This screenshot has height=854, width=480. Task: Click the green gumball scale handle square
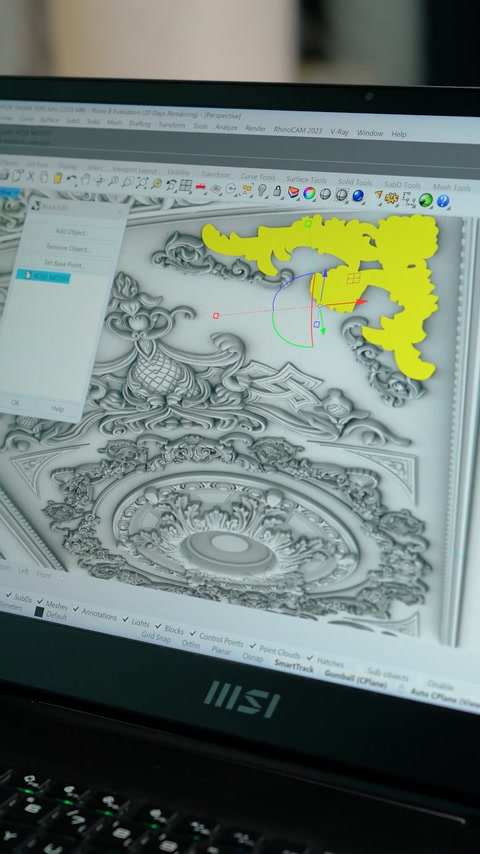[308, 223]
